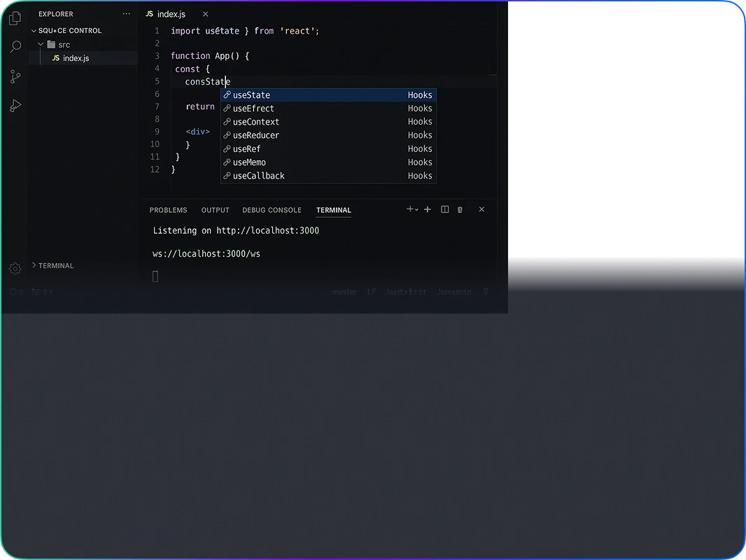The width and height of the screenshot is (746, 560).
Task: Split the terminal using the split icon
Action: tap(444, 209)
